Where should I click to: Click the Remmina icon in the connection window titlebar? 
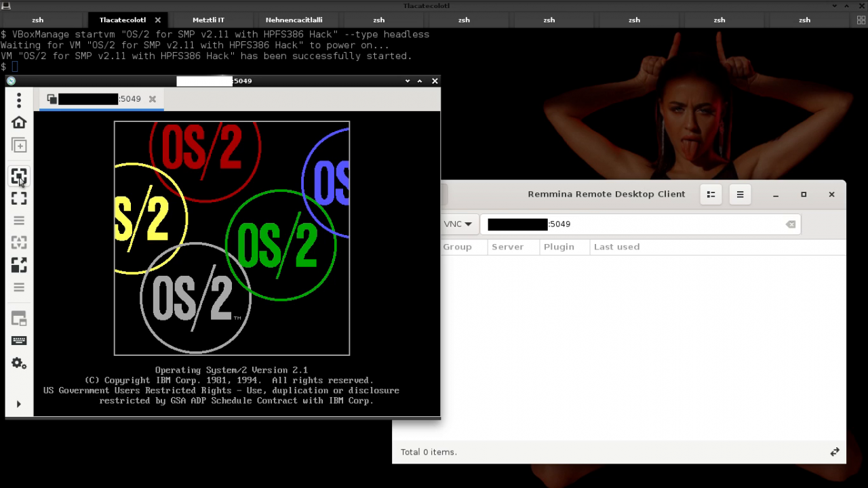11,81
